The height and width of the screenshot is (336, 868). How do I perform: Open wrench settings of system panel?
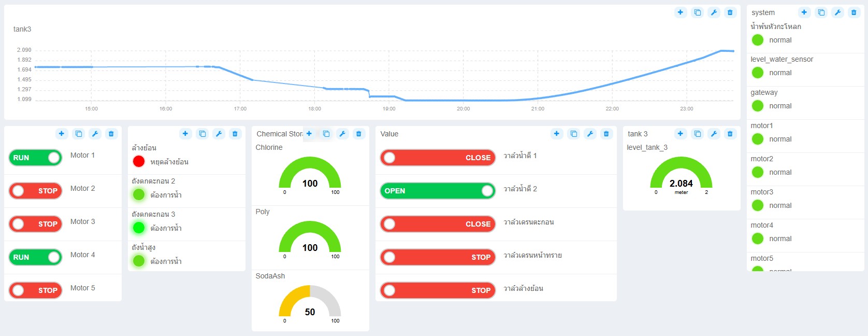pos(837,12)
